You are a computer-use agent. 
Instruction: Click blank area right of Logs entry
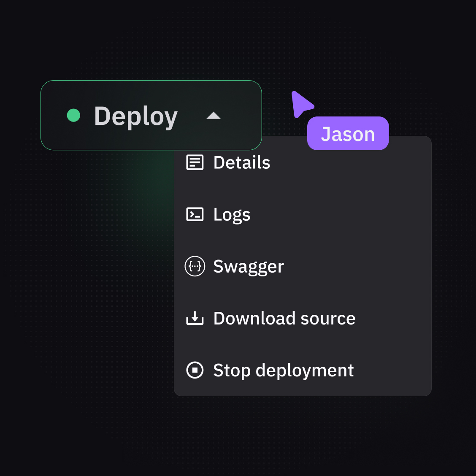coord(338,214)
